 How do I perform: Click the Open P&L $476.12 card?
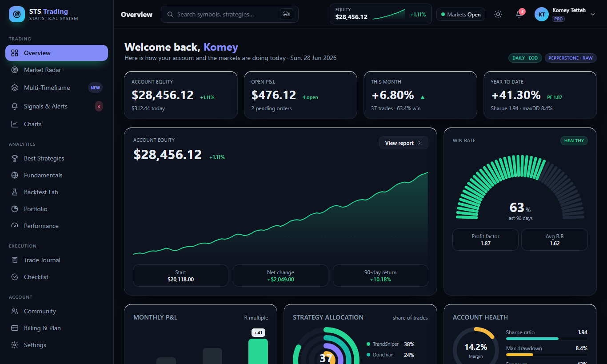(300, 95)
